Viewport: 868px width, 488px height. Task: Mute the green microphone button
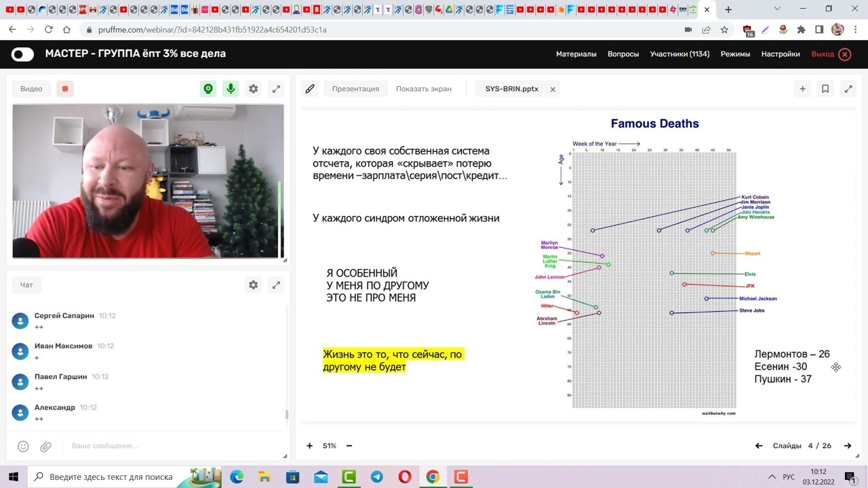coord(231,89)
